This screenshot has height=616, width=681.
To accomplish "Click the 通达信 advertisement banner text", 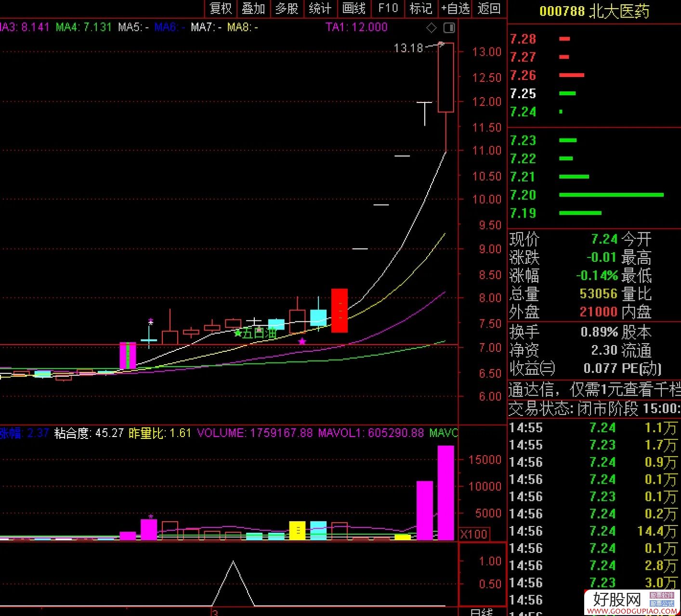I will [x=594, y=390].
